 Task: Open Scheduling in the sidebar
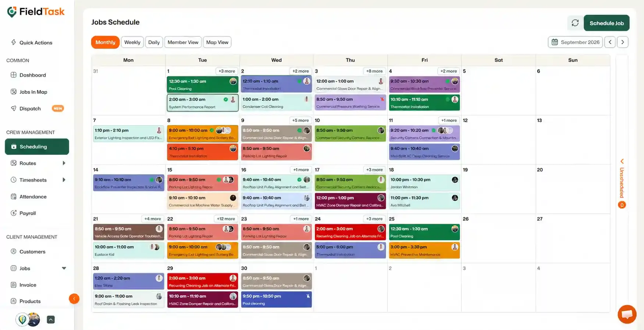pos(37,147)
